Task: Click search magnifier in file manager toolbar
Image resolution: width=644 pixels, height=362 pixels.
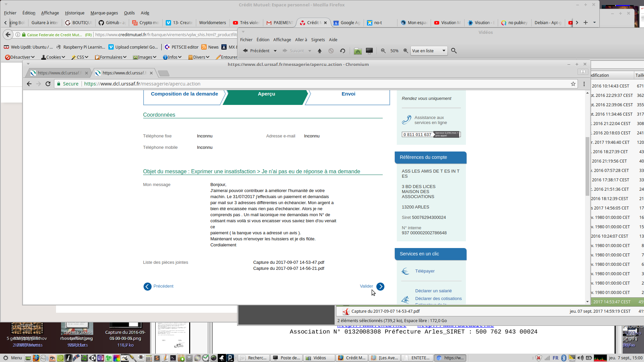Action: click(x=454, y=51)
